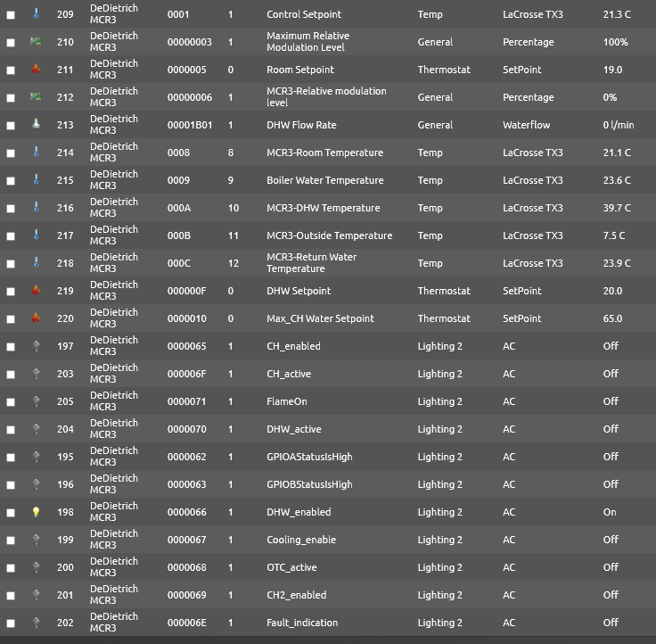Click light bulb icon for Fault_indication
656x644 pixels.
coord(36,623)
